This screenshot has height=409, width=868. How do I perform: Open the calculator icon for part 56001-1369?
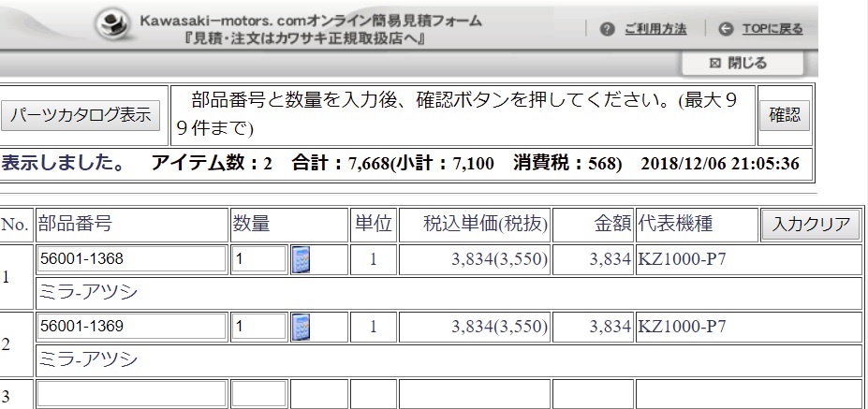(302, 328)
